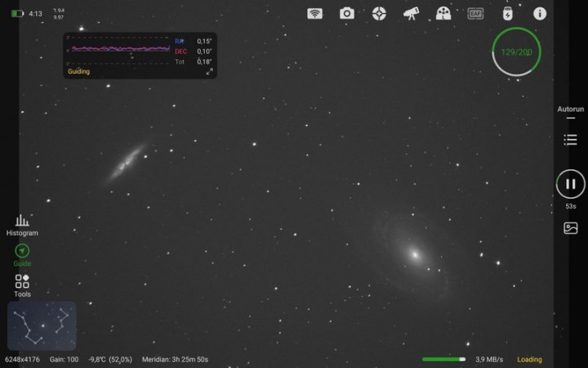
Task: Open the Autorun plan list
Action: tap(570, 140)
